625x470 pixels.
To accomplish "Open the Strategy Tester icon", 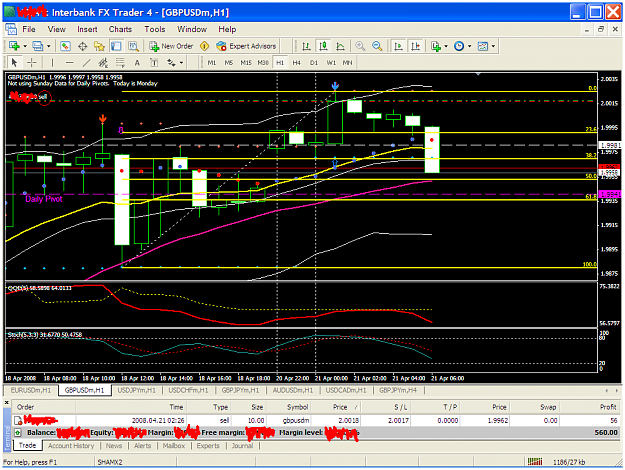I will click(133, 46).
